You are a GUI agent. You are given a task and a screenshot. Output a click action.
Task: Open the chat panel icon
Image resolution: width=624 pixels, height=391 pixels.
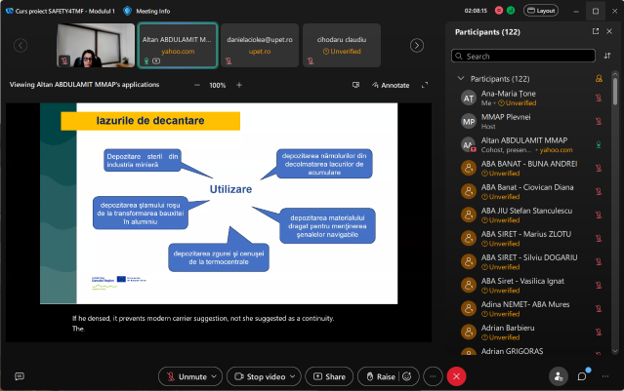coord(582,376)
